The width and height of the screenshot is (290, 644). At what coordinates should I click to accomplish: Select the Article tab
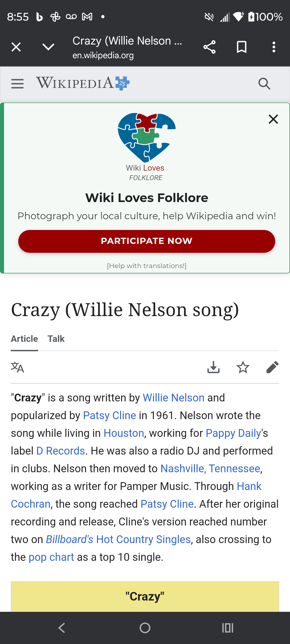24,339
